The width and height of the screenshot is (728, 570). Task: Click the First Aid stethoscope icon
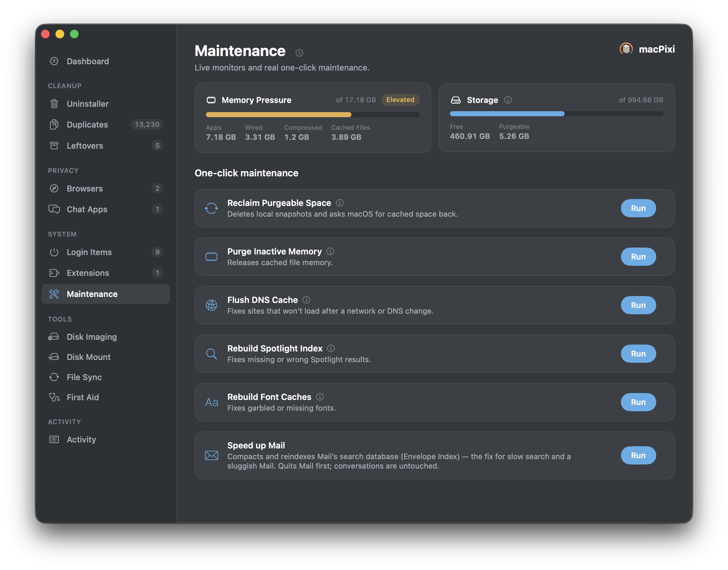coord(54,397)
